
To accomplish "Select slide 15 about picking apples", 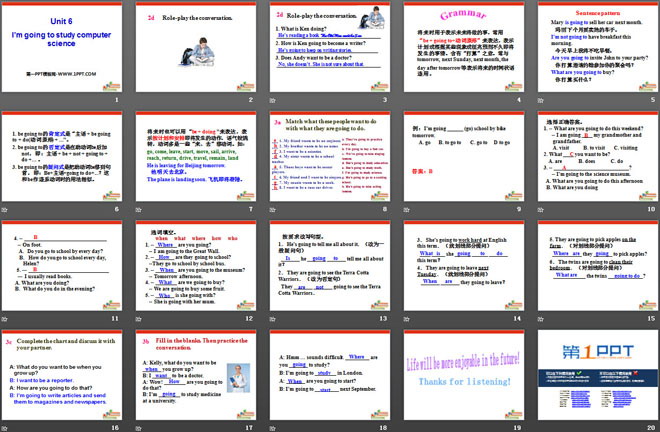I will pos(598,266).
